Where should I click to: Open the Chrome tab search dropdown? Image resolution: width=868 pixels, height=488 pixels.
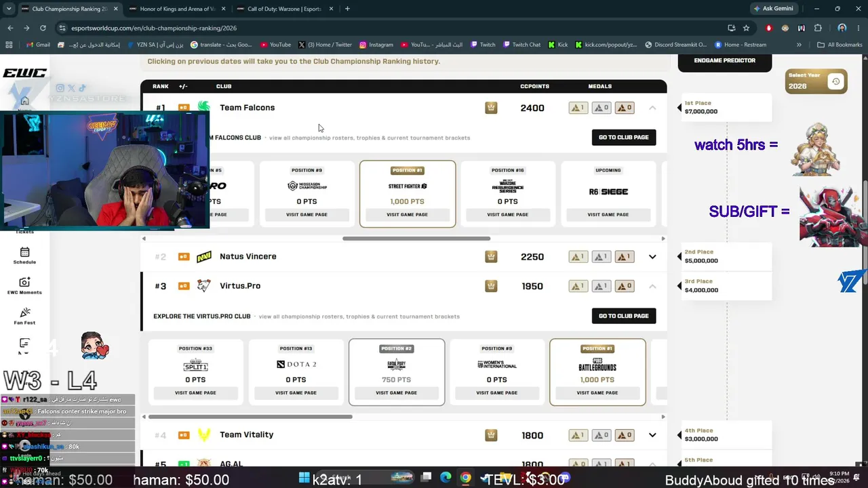[x=9, y=9]
